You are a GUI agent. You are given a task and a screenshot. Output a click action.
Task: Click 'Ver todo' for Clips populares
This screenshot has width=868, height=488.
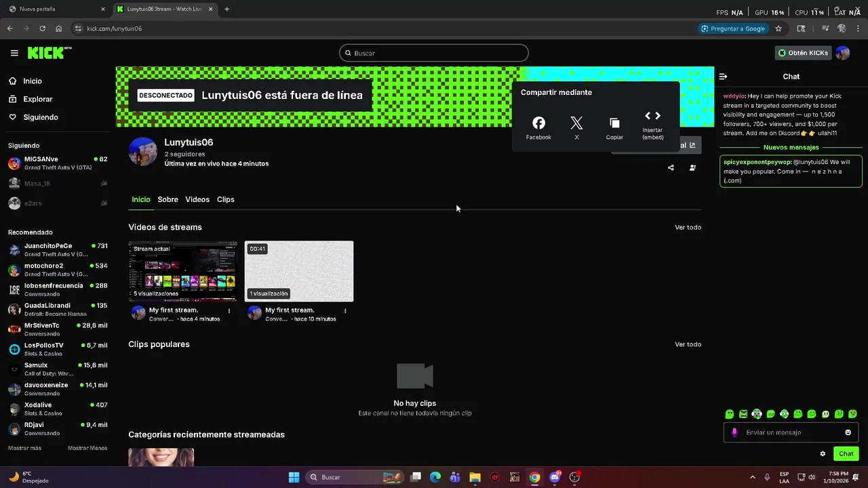pos(688,344)
